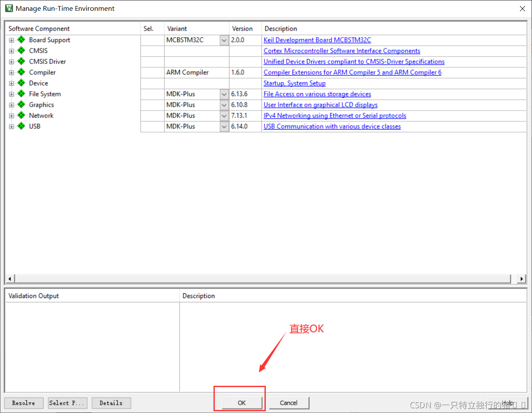Click the Details button

(x=111, y=403)
